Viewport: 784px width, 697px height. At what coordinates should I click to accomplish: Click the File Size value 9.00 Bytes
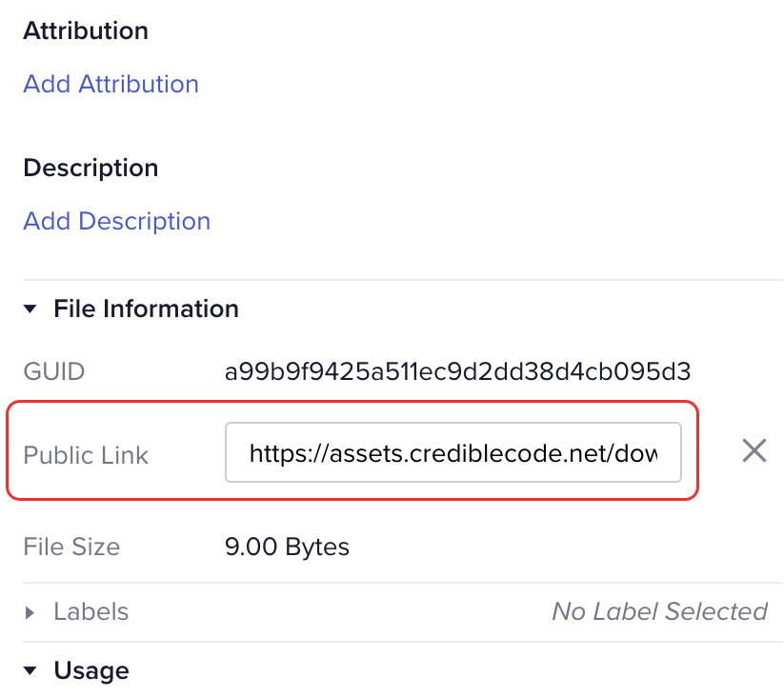[289, 547]
